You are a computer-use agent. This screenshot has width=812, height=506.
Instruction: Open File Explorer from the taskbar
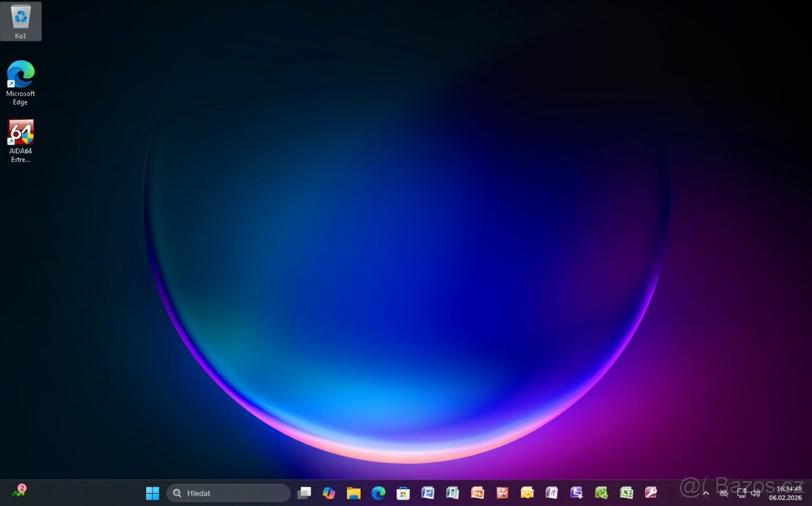click(x=353, y=493)
